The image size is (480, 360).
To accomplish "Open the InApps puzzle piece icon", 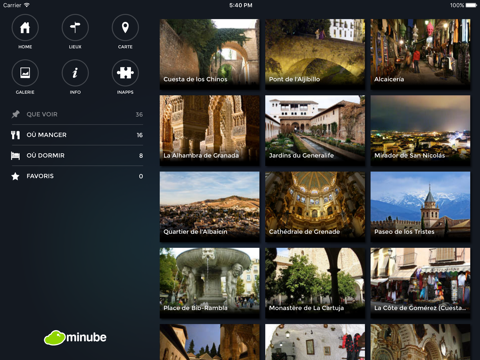I will pos(125,73).
